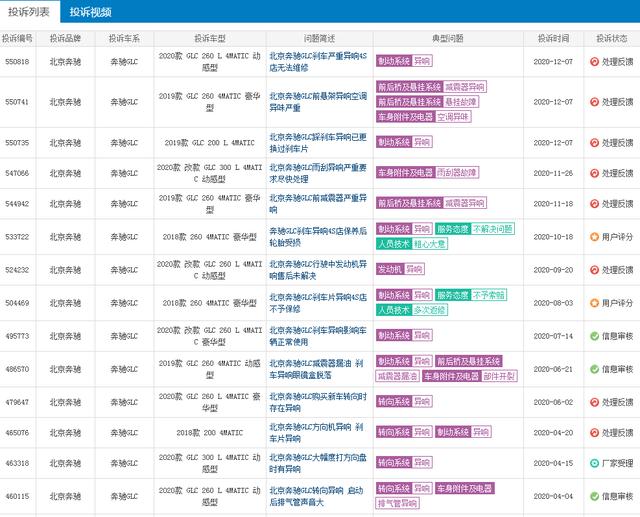Open complaint 北京奔驰GLC踩刹车异响已更换过刹车片
640x517 pixels.
pyautogui.click(x=318, y=143)
